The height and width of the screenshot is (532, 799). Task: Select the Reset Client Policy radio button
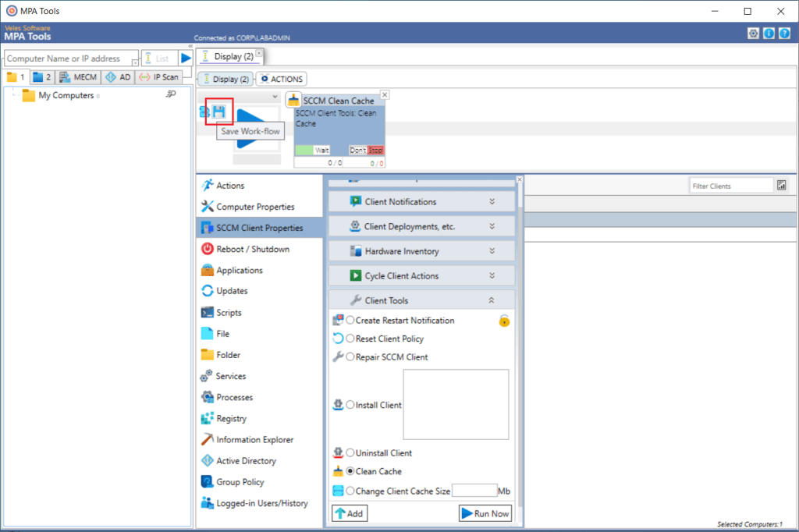350,339
